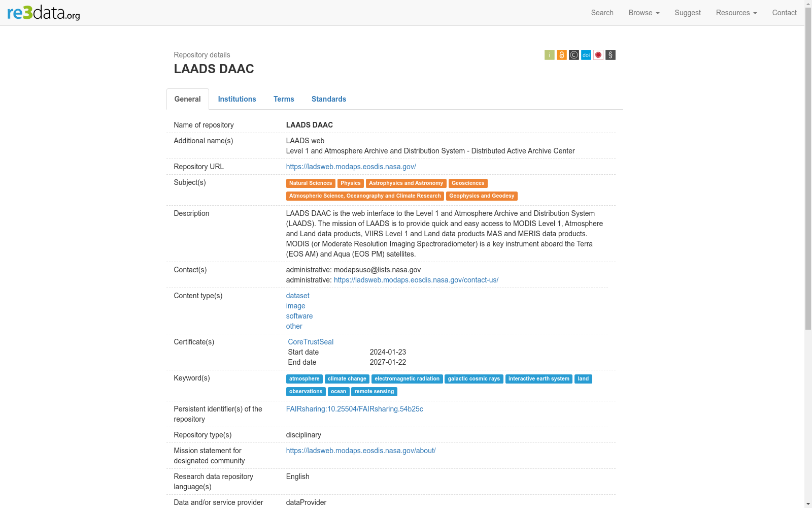The height and width of the screenshot is (508, 812).
Task: Expand the Resources dropdown menu
Action: 736,13
